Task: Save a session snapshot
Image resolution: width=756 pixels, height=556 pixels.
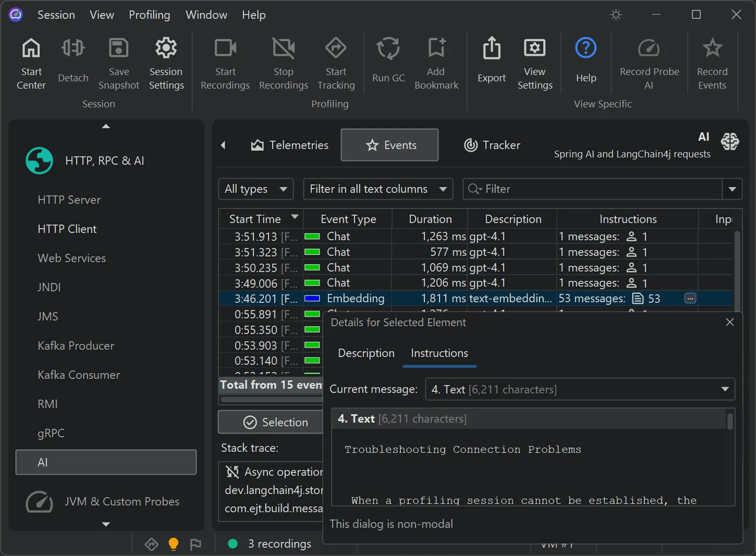Action: coord(118,63)
